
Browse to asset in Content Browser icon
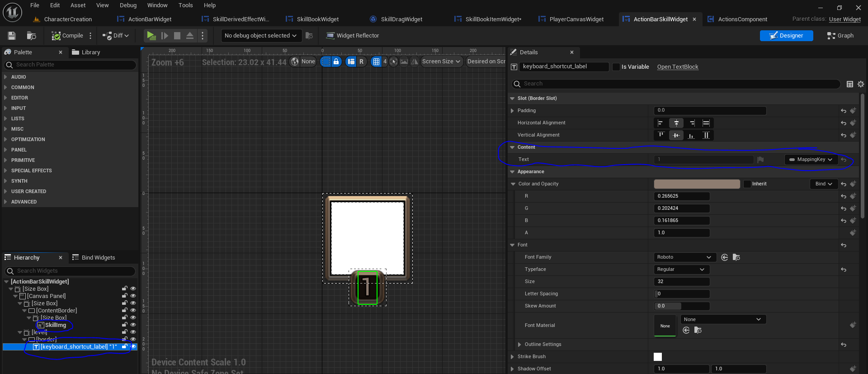tap(31, 36)
